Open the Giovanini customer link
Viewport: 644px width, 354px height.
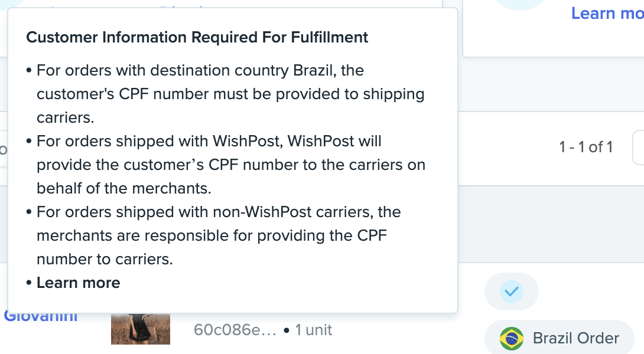[41, 317]
